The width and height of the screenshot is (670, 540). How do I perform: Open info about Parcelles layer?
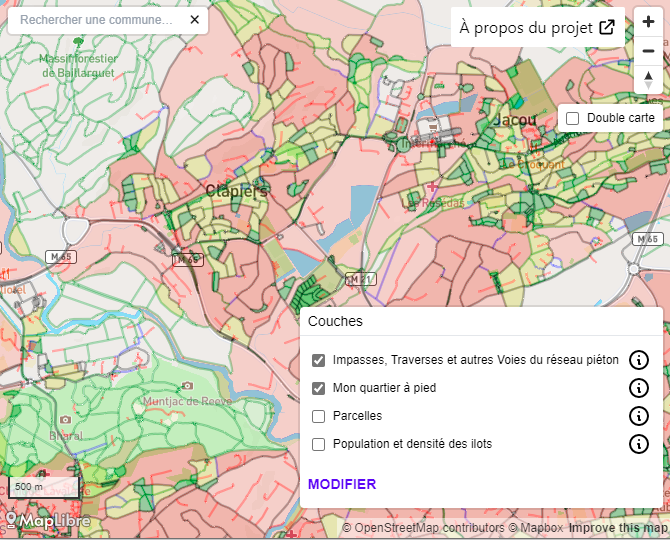639,416
